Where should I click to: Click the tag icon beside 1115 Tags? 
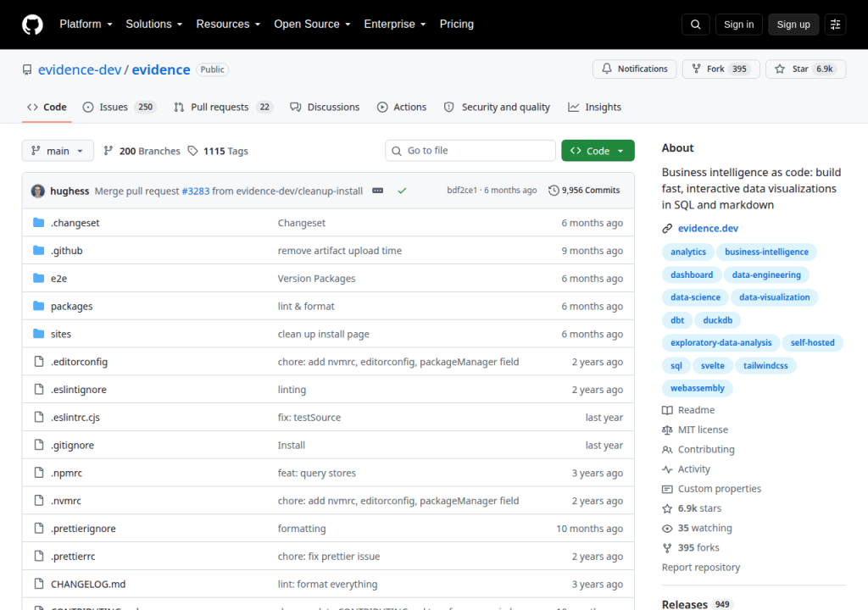click(192, 151)
